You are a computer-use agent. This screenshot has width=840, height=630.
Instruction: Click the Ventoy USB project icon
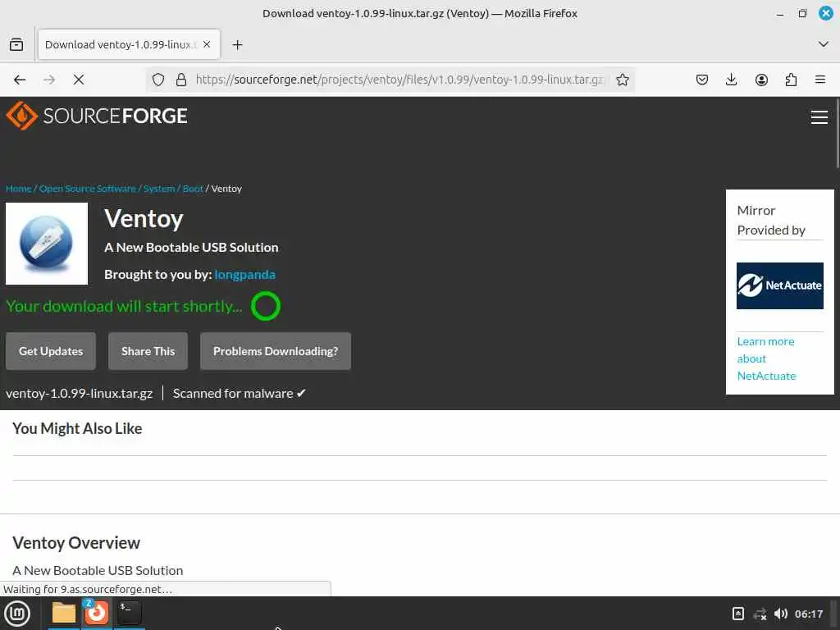click(47, 244)
